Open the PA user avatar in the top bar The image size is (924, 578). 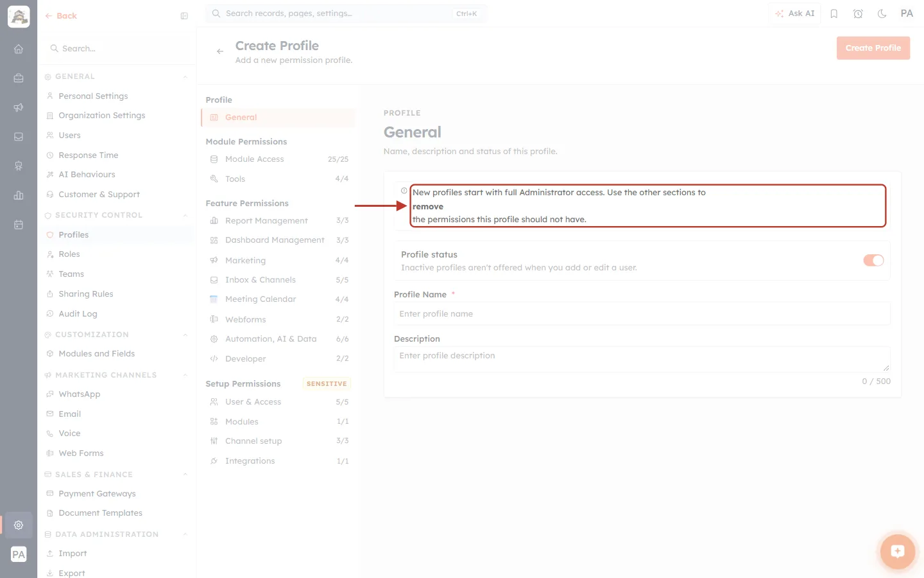point(907,13)
